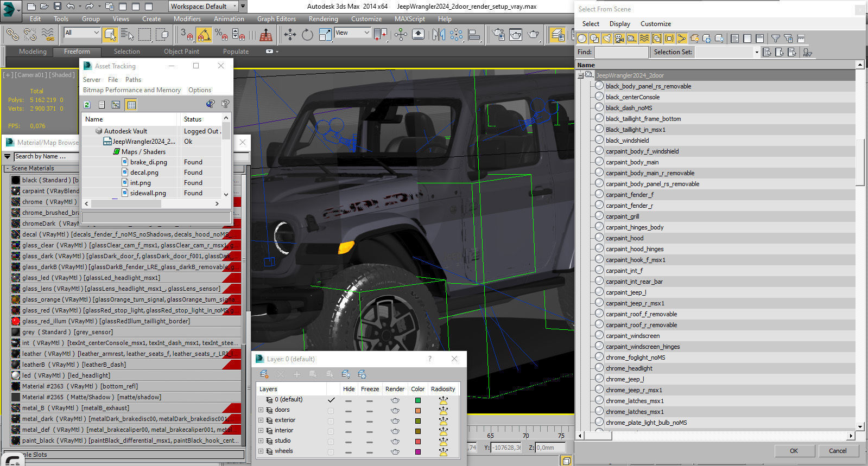Expand the studio layer
The image size is (868, 466).
click(x=261, y=441)
